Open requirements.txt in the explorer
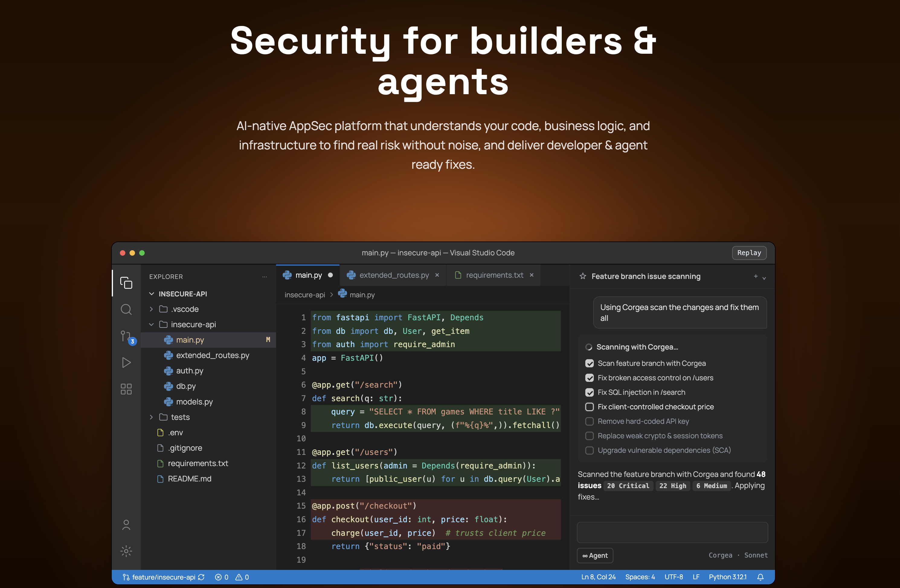The height and width of the screenshot is (588, 900). click(x=208, y=463)
